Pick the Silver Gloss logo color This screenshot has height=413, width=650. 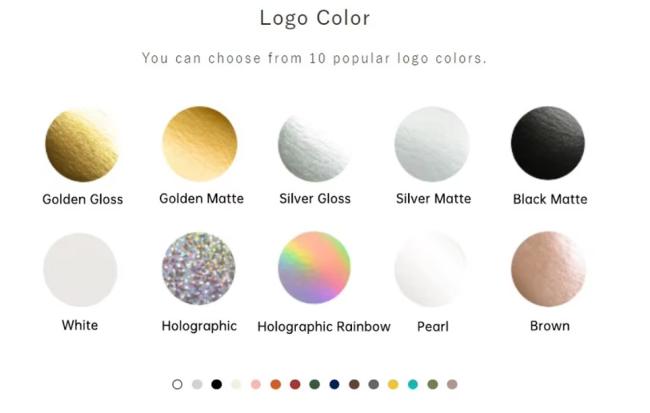tap(314, 144)
